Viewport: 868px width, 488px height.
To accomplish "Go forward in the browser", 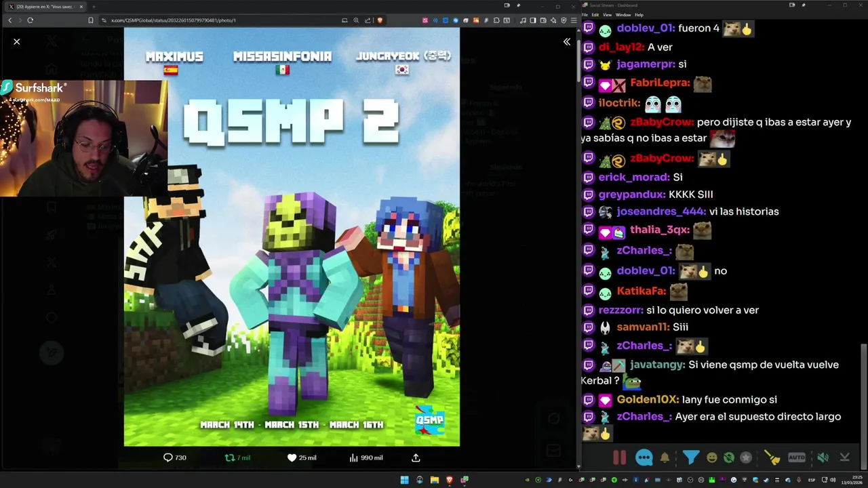I will point(20,20).
